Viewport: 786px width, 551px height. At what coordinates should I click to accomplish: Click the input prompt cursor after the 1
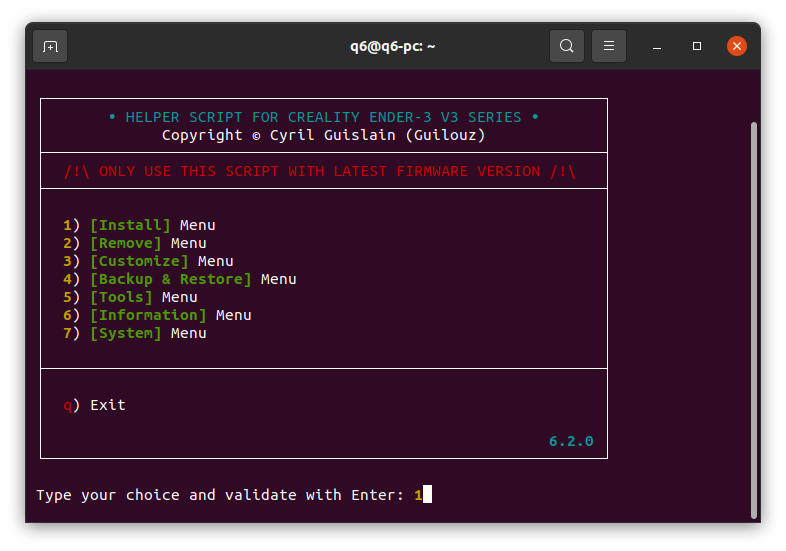point(427,495)
